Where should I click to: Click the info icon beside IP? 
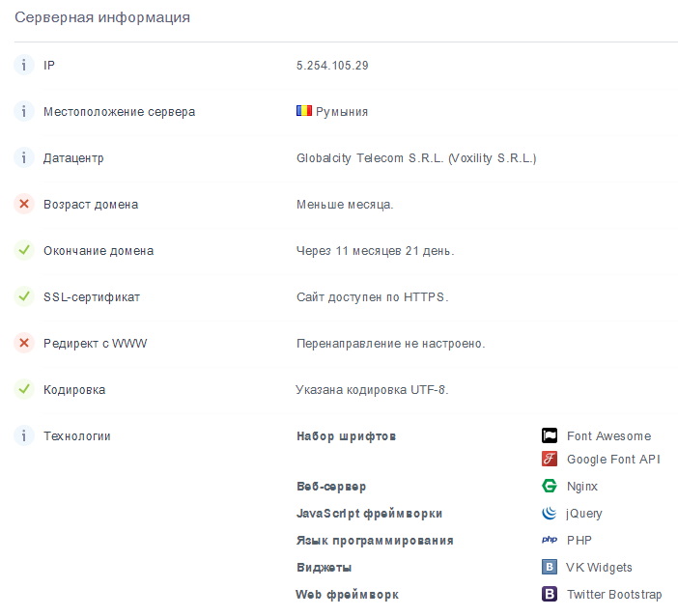[x=24, y=65]
